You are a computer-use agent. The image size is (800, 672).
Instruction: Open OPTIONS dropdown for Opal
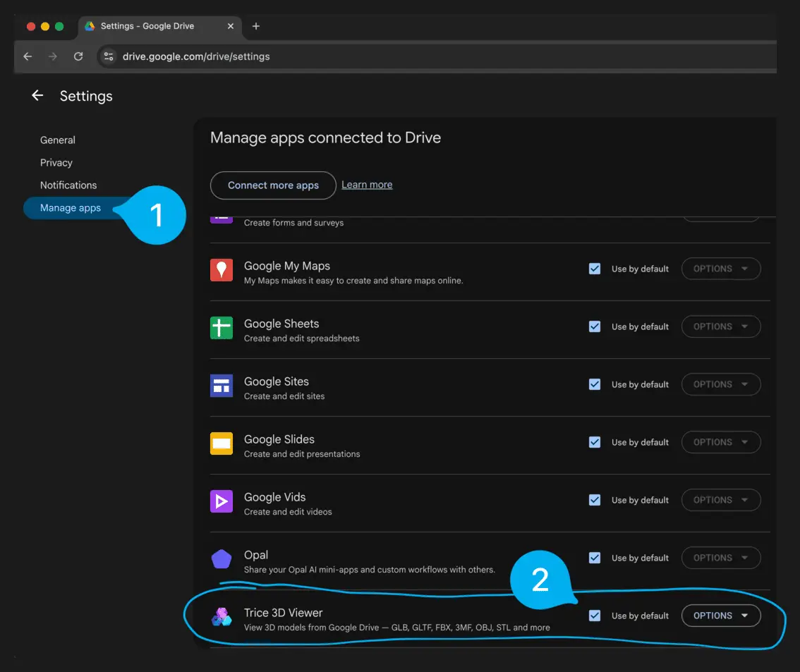click(721, 558)
